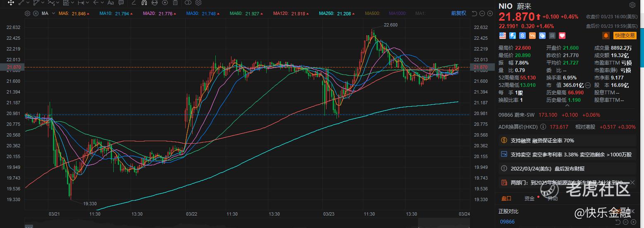This screenshot has width=644, height=228.
Task: Toggle the magnet snap mode
Action: tap(144, 2)
